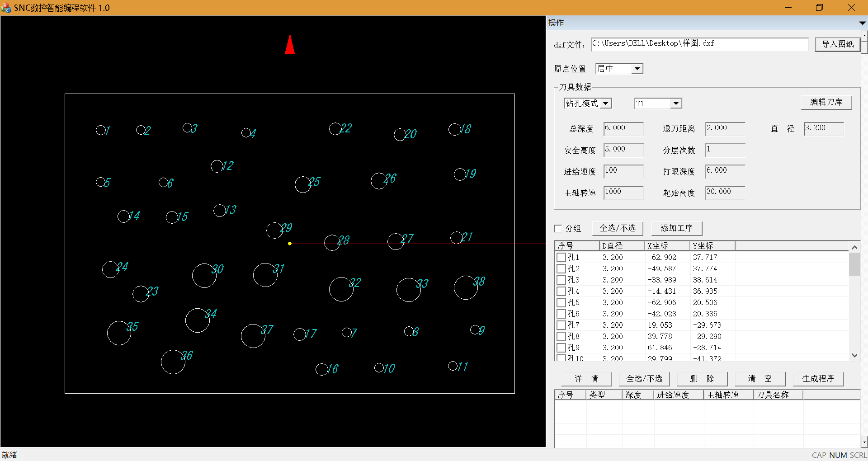Image resolution: width=868 pixels, height=461 pixels.
Task: Click the 打眼深度 input field
Action: pyautogui.click(x=725, y=171)
